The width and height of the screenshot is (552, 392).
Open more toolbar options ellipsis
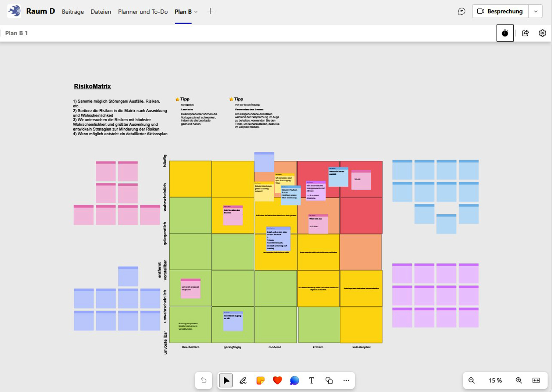pyautogui.click(x=346, y=381)
